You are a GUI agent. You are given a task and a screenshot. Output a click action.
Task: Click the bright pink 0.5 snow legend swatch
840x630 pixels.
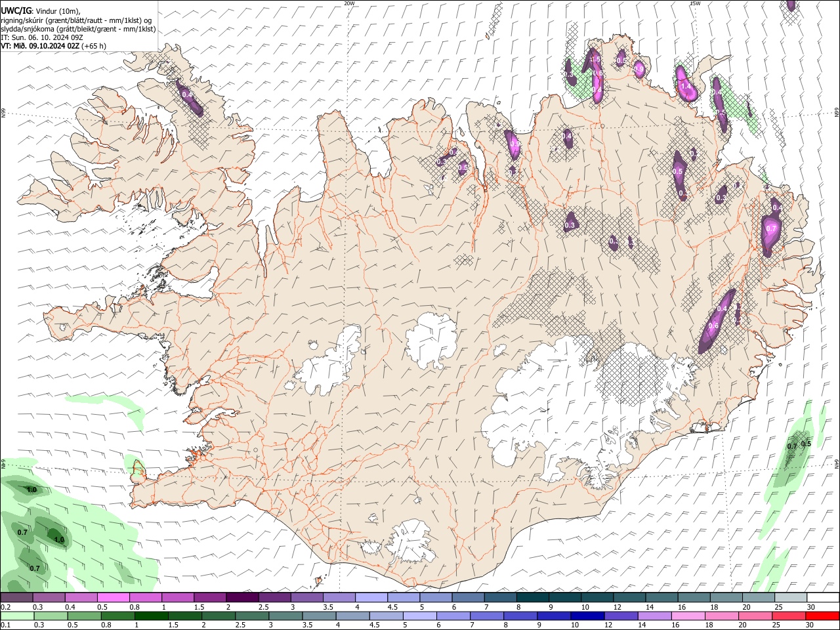point(113,598)
